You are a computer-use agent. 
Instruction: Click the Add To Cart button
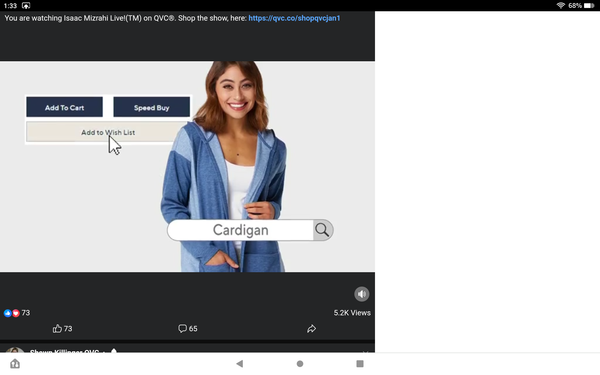pyautogui.click(x=64, y=107)
